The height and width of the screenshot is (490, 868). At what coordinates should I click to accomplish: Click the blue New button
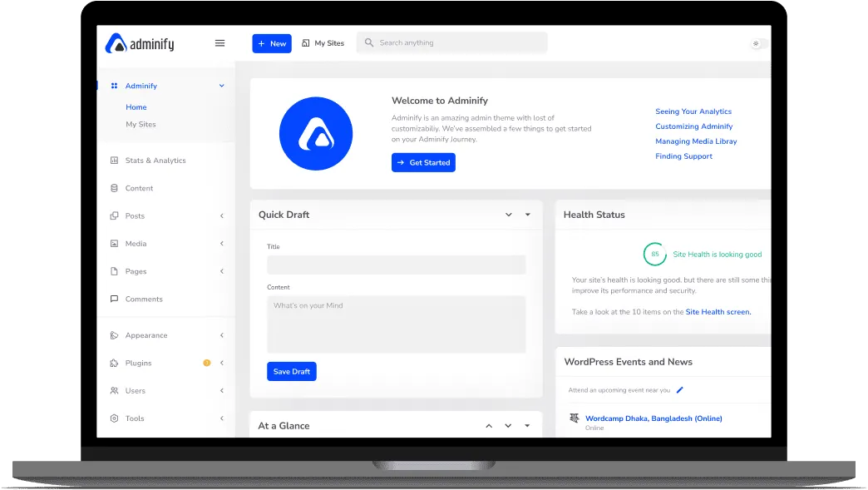(x=272, y=43)
